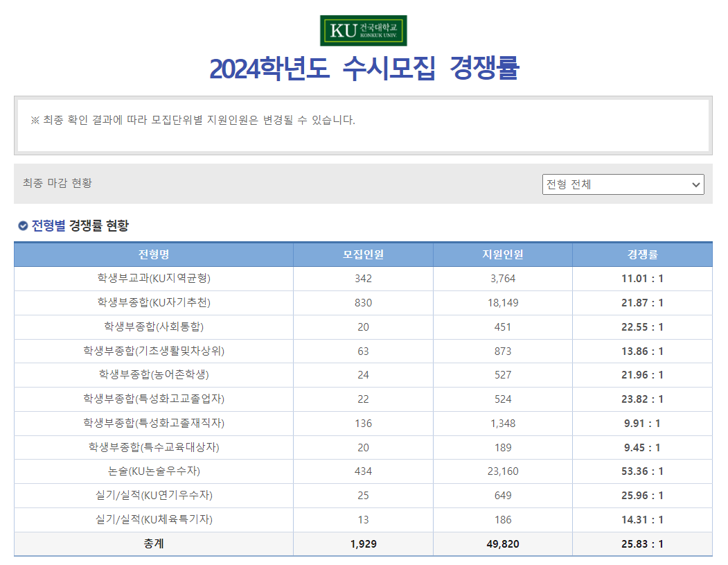The width and height of the screenshot is (728, 565).
Task: Click the dropdown chevron next to 전형 전체
Action: (x=697, y=184)
